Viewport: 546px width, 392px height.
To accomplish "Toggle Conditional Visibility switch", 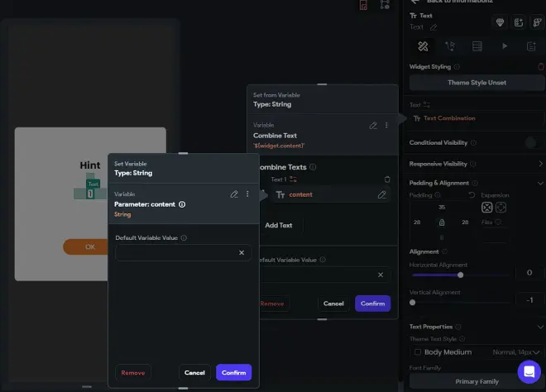I will coord(533,143).
